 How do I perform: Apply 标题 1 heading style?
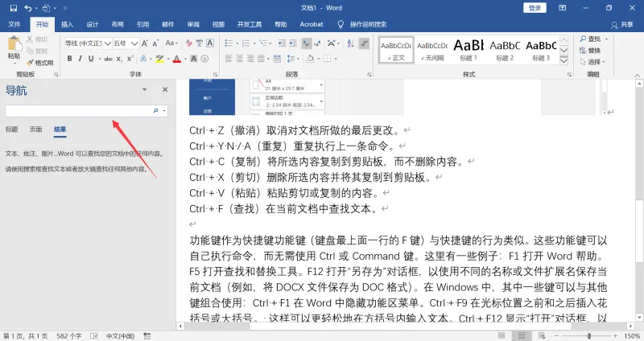(469, 50)
